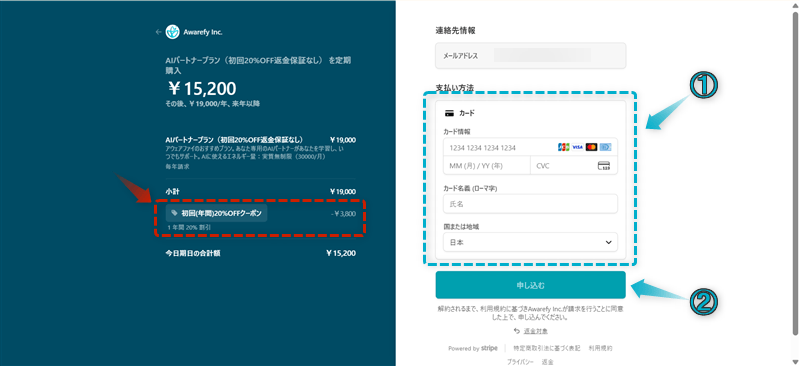The width and height of the screenshot is (800, 366).
Task: Click the refund arrow icon beside 返金対象
Action: click(x=517, y=331)
